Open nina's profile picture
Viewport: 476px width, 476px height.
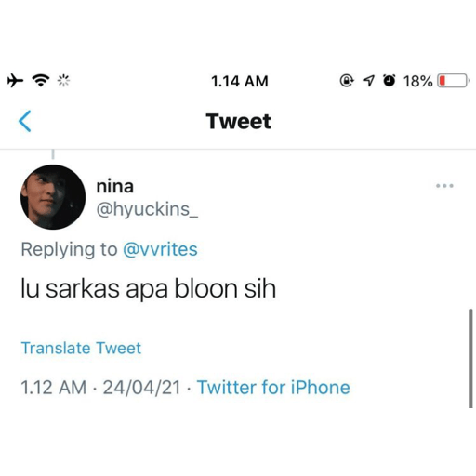point(53,197)
